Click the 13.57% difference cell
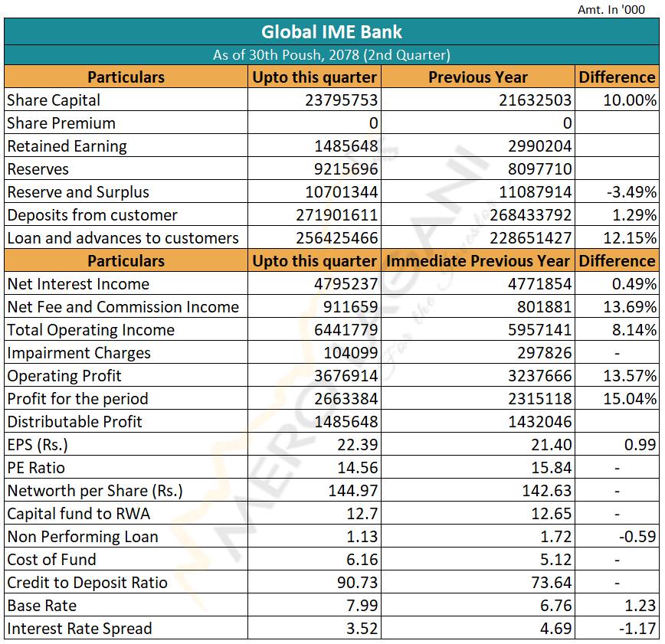The height and width of the screenshot is (644, 665). pos(630,376)
